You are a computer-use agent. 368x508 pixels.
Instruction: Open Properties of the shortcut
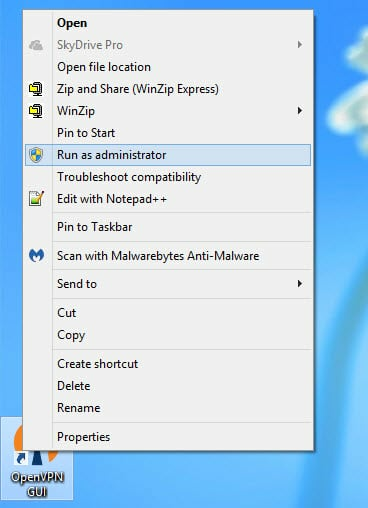pos(168,437)
